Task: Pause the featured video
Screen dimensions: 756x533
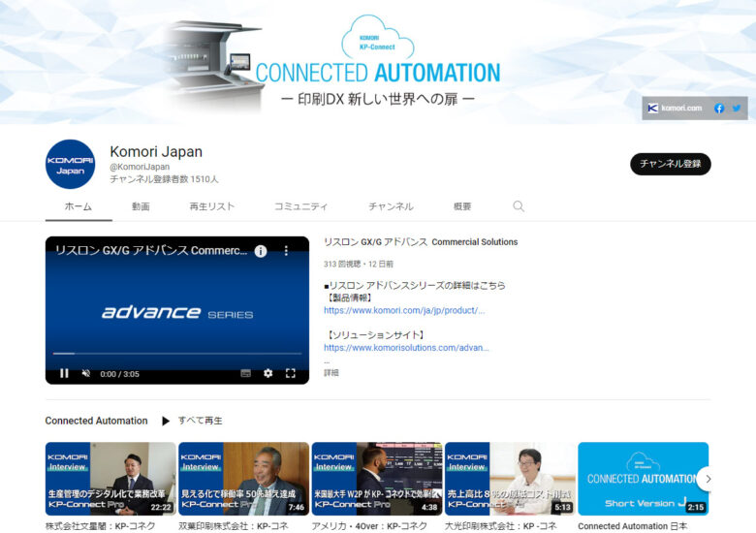Action: tap(64, 373)
